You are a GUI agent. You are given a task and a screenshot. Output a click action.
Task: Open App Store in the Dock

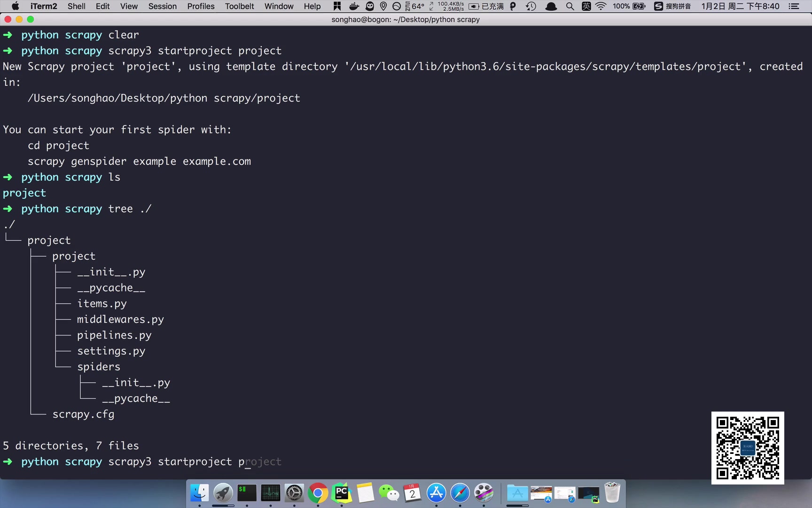pyautogui.click(x=436, y=493)
